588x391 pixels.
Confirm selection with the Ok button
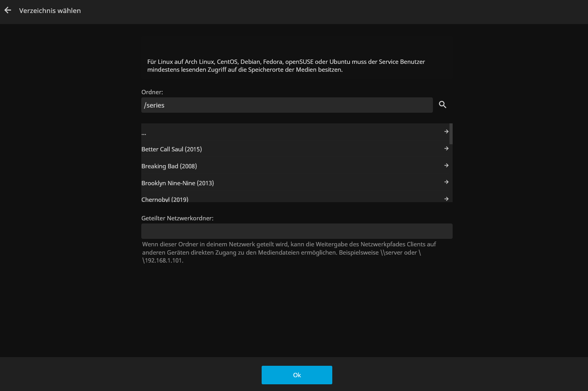point(297,375)
